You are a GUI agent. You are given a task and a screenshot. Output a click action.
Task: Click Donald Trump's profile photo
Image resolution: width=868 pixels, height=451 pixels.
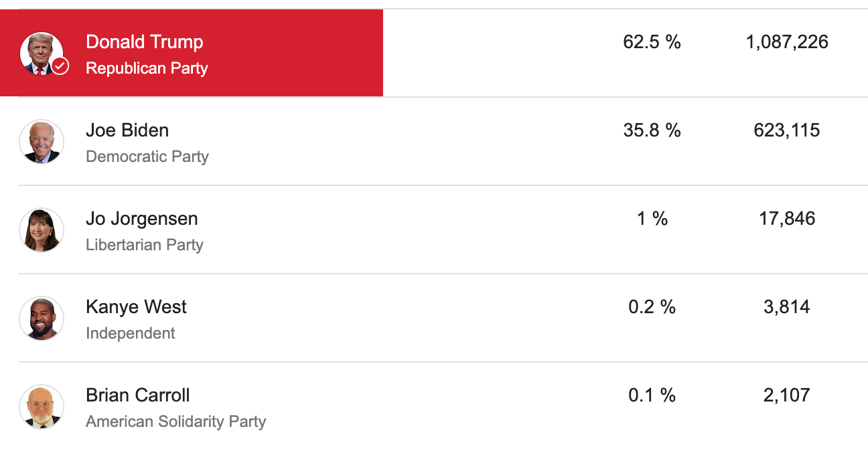tap(40, 52)
